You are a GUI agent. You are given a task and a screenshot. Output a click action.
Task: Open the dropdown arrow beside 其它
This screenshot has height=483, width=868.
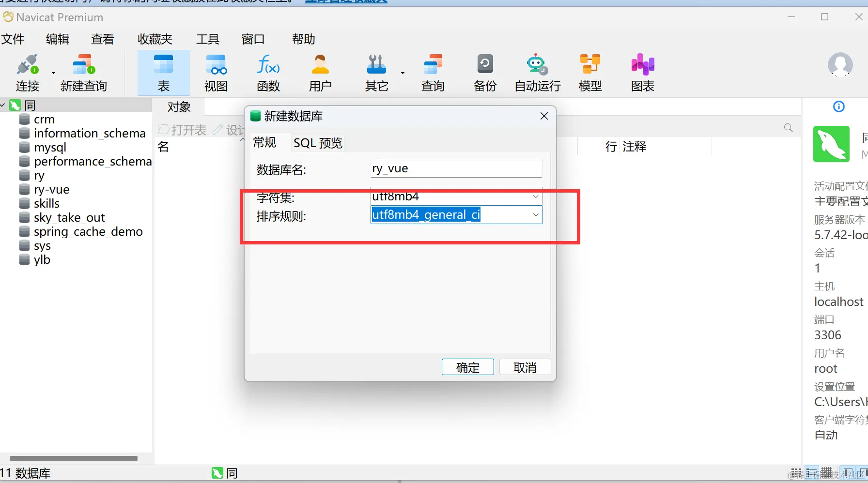point(403,73)
